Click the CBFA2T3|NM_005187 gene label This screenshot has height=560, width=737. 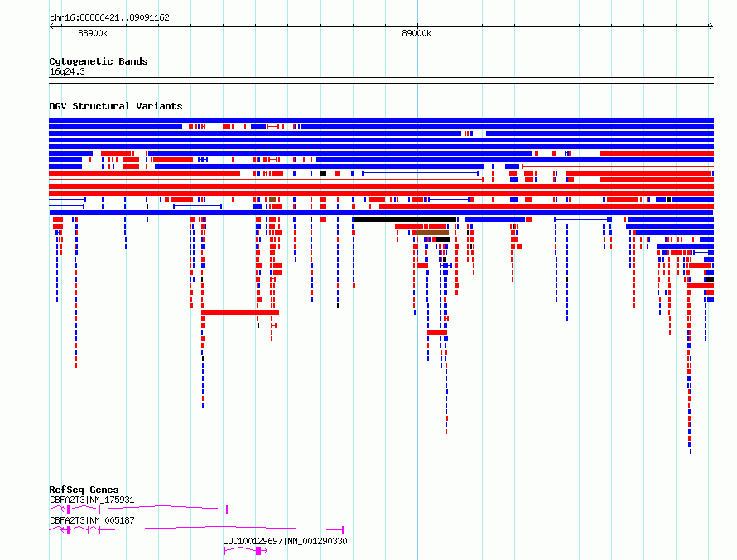tap(92, 520)
